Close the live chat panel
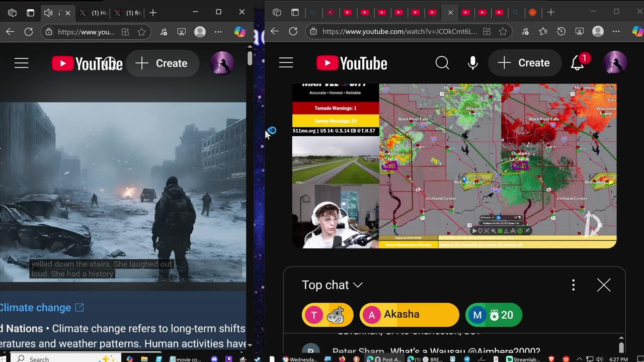 [604, 285]
